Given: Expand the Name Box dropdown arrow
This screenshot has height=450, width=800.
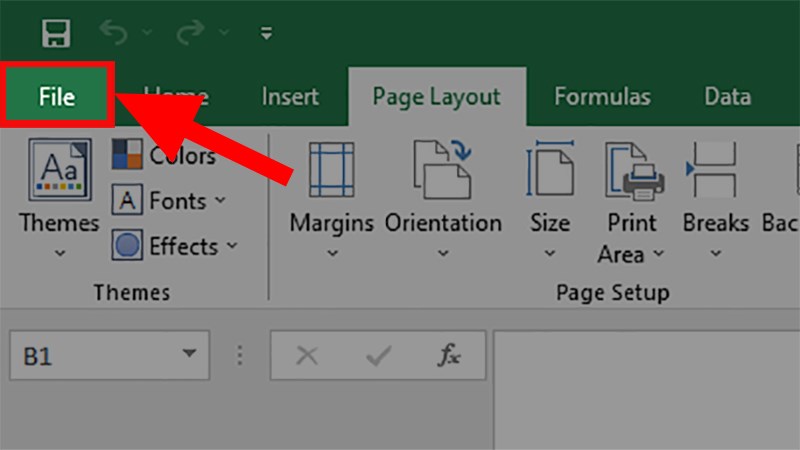Looking at the screenshot, I should point(188,354).
